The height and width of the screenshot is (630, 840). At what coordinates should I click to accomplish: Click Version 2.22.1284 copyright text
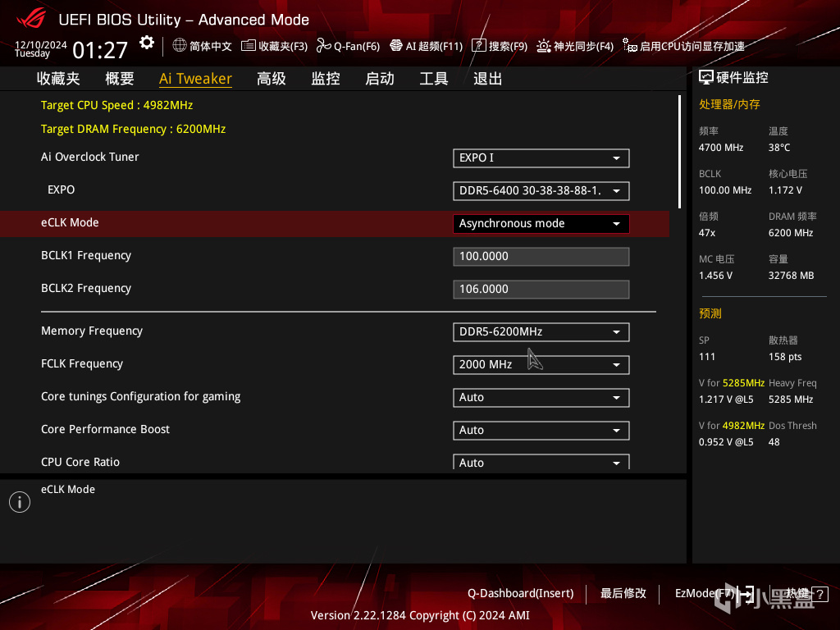[420, 615]
